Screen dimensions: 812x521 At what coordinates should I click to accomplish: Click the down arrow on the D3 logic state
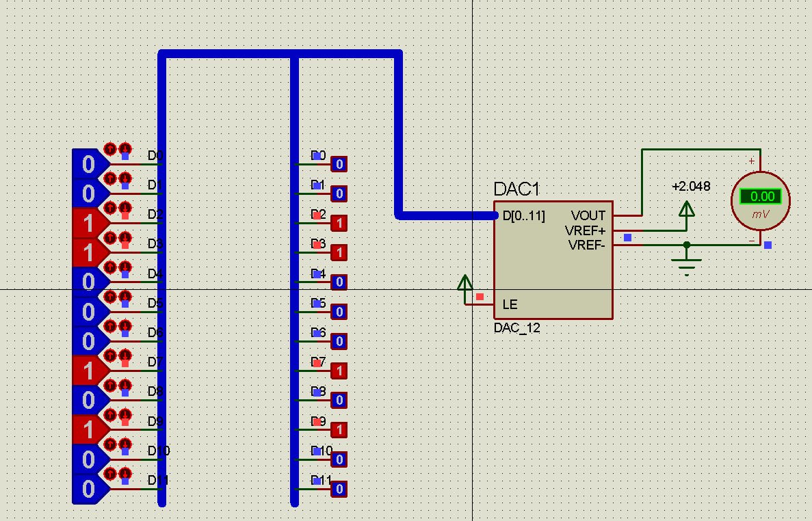click(125, 237)
